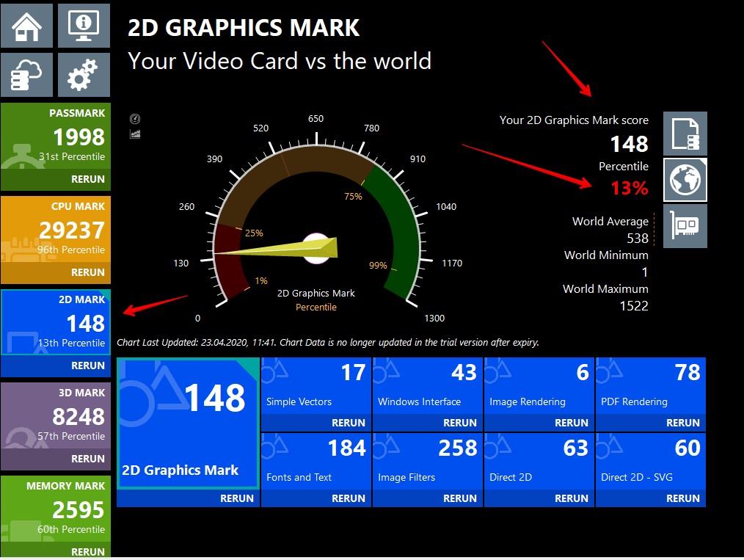This screenshot has width=744, height=560.
Task: Select the Direct 2D 63 tile
Action: (539, 462)
